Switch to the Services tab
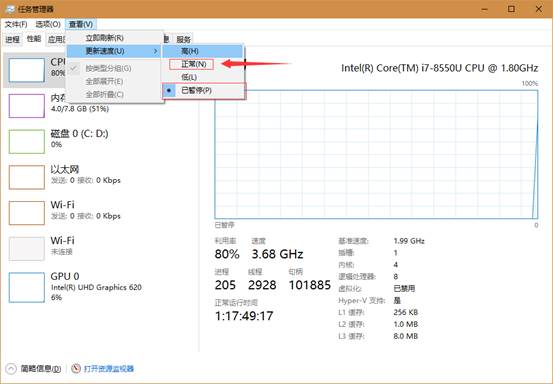Image resolution: width=553 pixels, height=384 pixels. coord(183,39)
